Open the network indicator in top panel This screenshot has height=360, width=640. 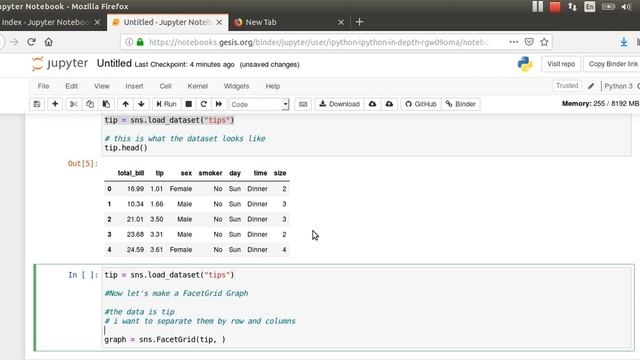click(572, 7)
